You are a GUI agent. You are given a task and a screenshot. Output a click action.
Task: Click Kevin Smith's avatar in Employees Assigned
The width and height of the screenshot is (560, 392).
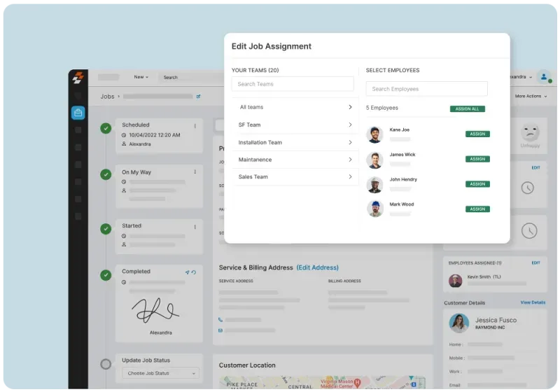(x=456, y=281)
